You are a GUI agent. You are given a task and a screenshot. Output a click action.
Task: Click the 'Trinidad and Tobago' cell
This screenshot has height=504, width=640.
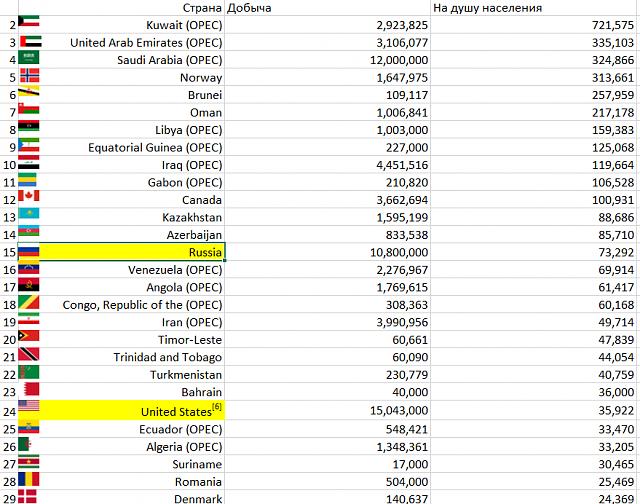121,357
